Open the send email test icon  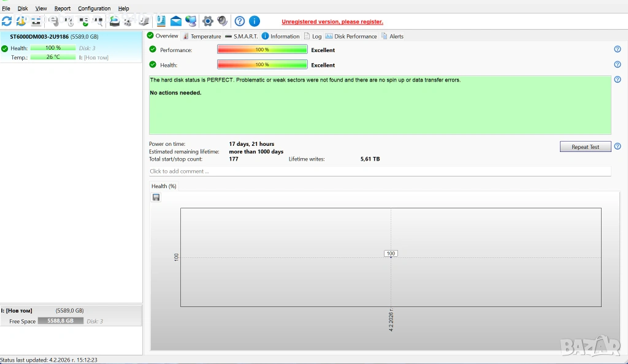(176, 21)
